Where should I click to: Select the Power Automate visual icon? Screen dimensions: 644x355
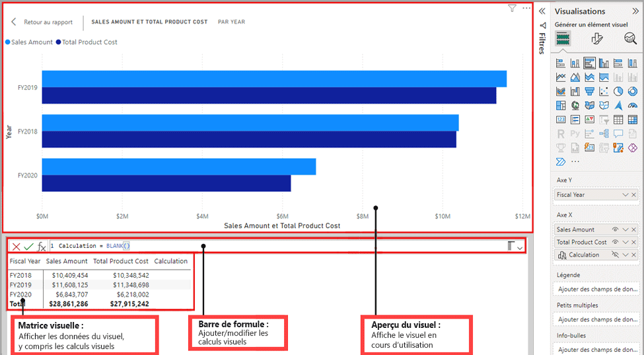(561, 161)
